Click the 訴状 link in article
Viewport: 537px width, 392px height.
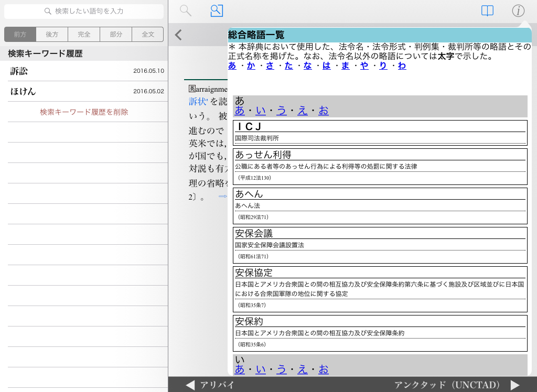pyautogui.click(x=199, y=101)
